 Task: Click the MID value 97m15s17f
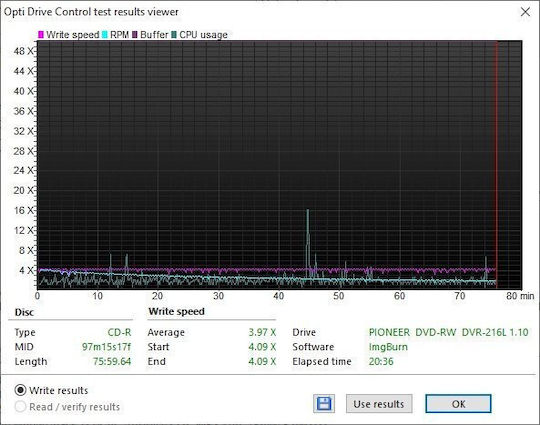(106, 347)
